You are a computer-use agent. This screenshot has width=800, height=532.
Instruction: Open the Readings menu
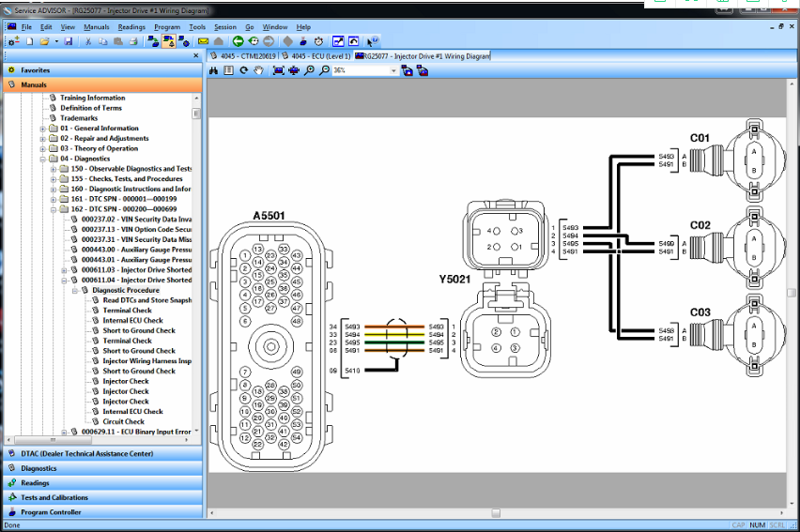click(x=131, y=27)
